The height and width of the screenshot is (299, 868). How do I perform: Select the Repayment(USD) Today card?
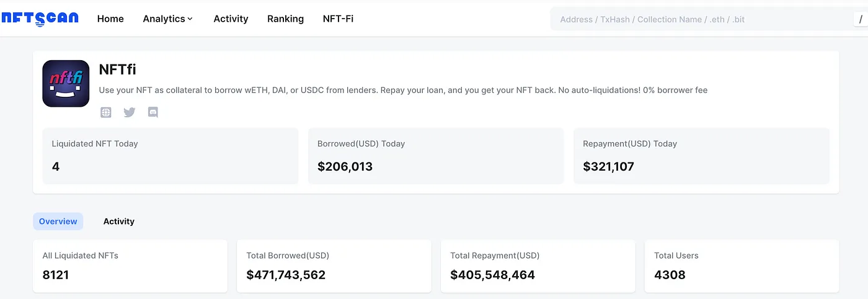(701, 156)
